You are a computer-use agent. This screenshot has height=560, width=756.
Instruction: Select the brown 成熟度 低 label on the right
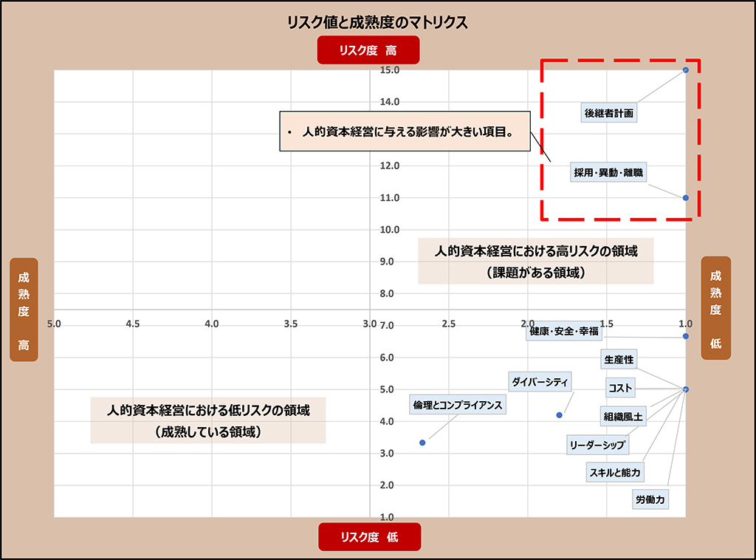[x=715, y=309]
